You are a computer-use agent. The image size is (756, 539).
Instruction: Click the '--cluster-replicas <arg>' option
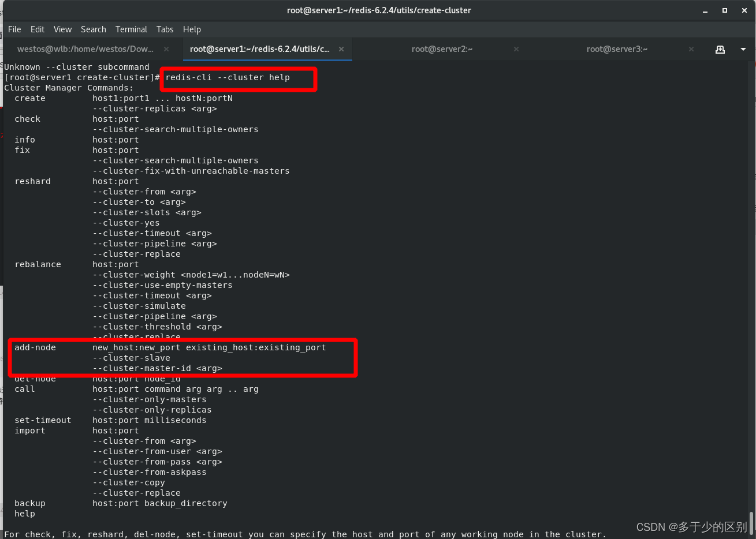coord(155,108)
